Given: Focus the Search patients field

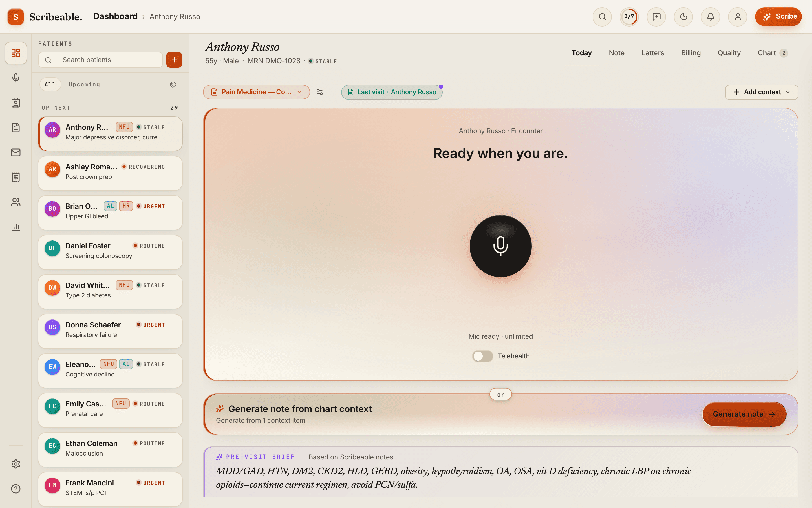Looking at the screenshot, I should (x=101, y=60).
